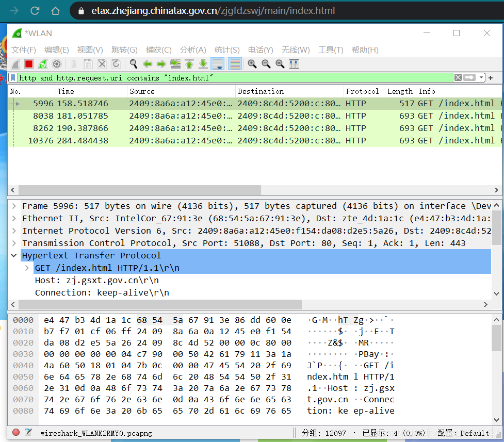Image resolution: width=504 pixels, height=442 pixels.
Task: Expand the Ethernet II section
Action: 14,219
